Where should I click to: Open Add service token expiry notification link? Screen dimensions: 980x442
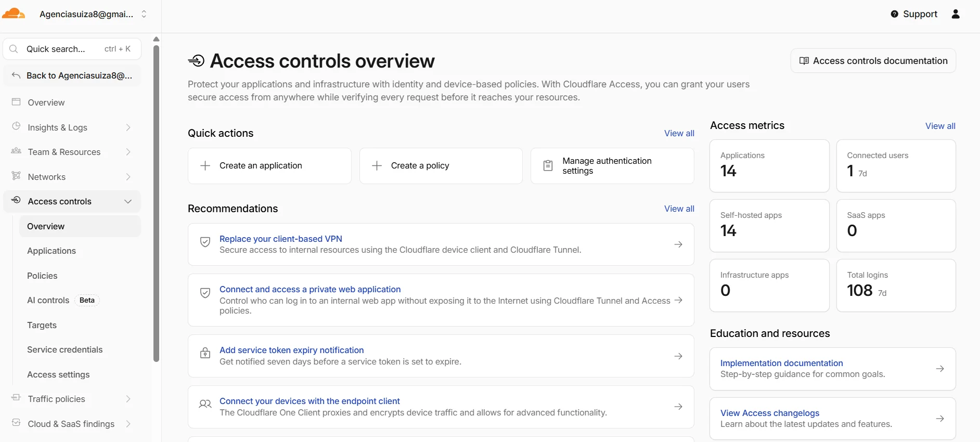point(292,350)
